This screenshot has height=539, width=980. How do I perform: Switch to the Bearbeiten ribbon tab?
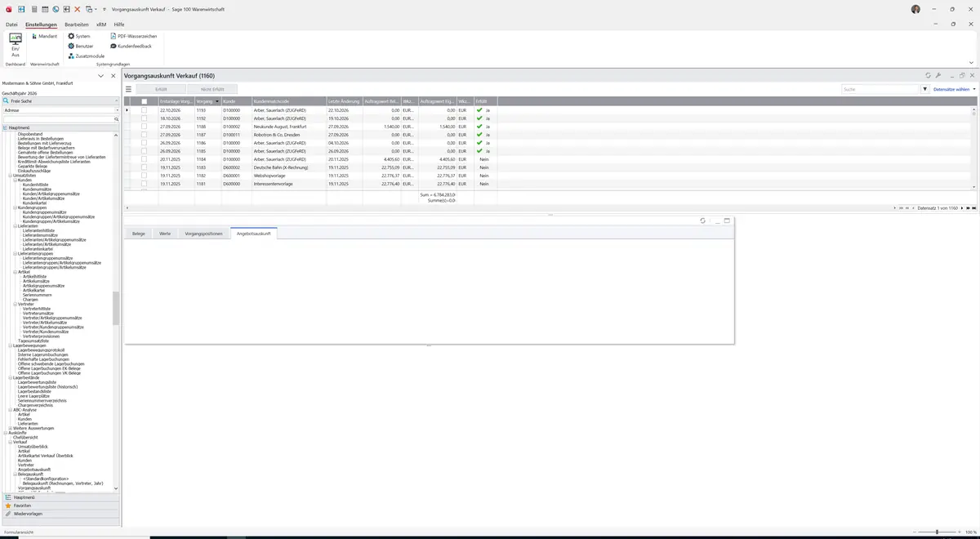pos(77,24)
